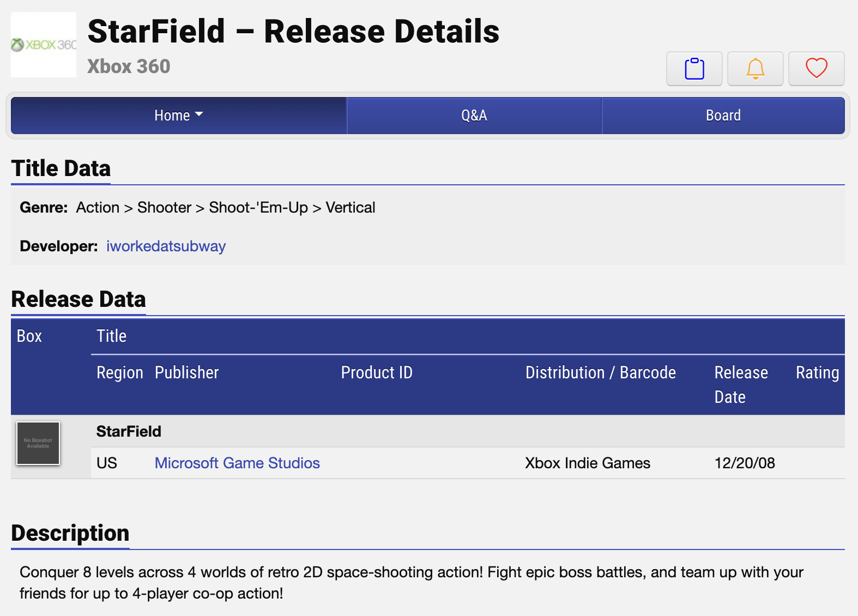Add to favorites with heart icon
This screenshot has width=858, height=616.
816,69
